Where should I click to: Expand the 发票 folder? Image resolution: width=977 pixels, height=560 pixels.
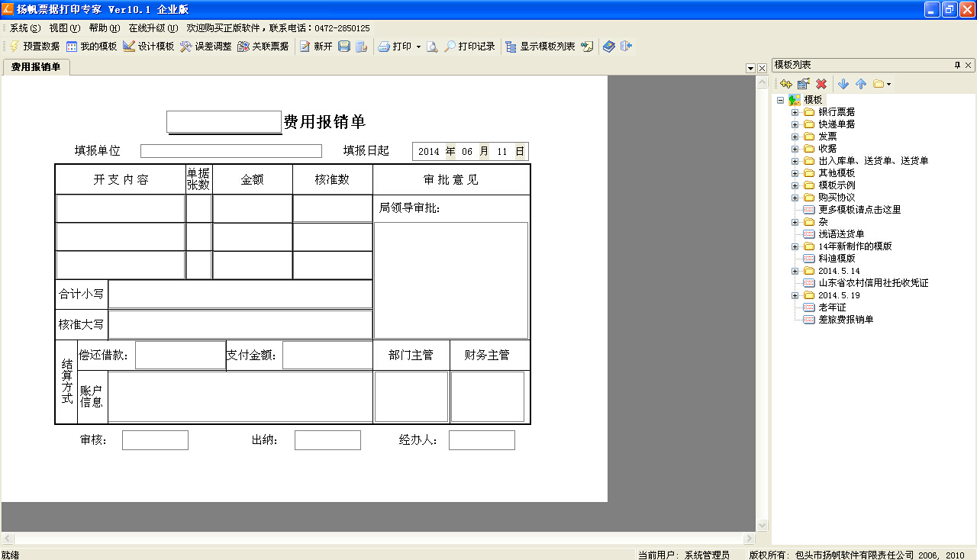coord(795,137)
